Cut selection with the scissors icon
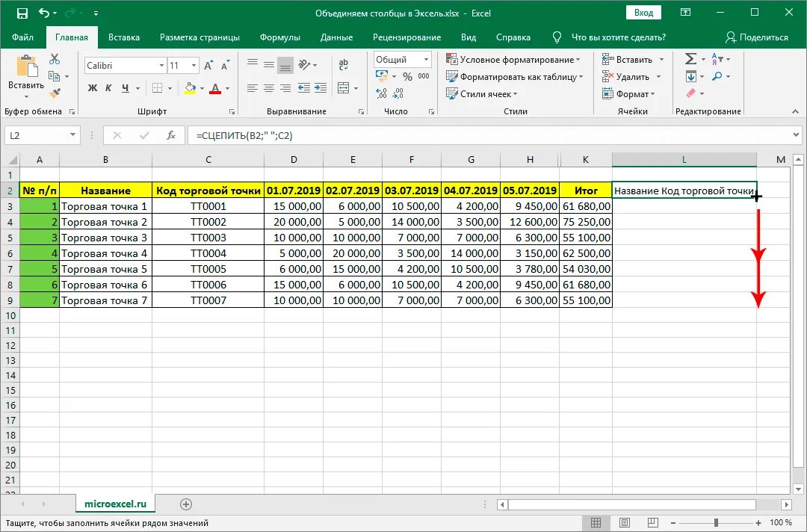 (55, 59)
